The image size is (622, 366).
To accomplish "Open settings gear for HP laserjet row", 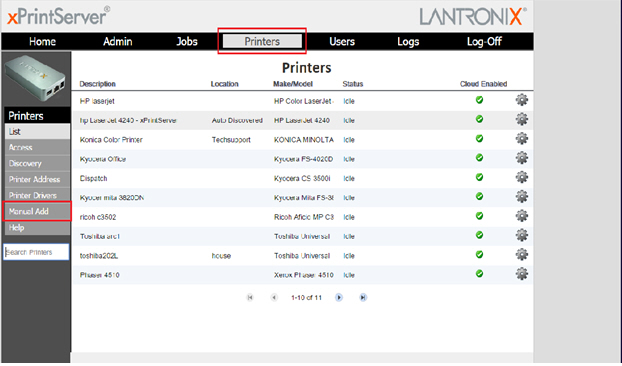I will click(522, 100).
